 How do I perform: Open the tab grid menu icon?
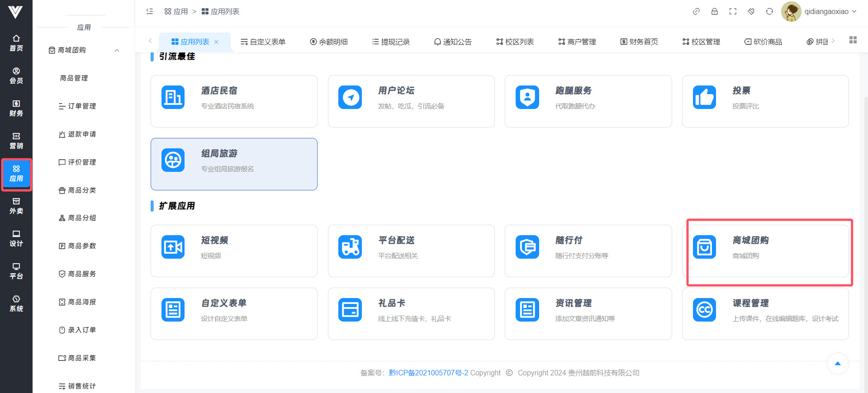(853, 40)
